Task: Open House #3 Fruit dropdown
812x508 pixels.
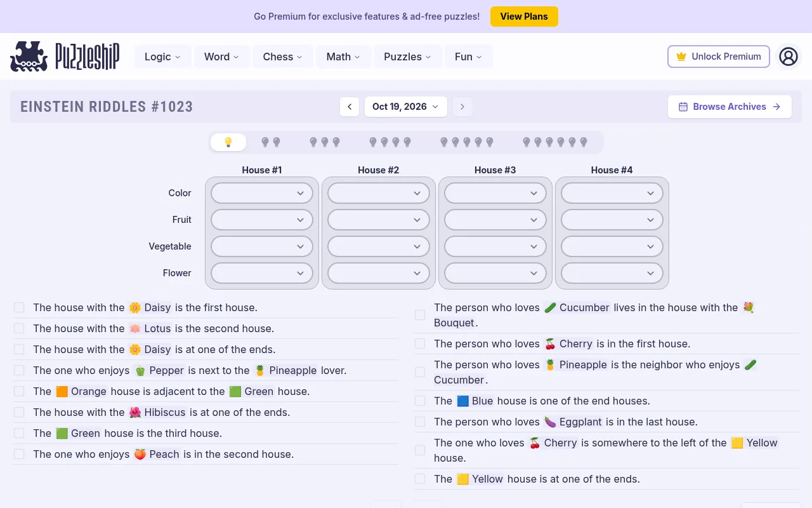Action: pos(495,220)
